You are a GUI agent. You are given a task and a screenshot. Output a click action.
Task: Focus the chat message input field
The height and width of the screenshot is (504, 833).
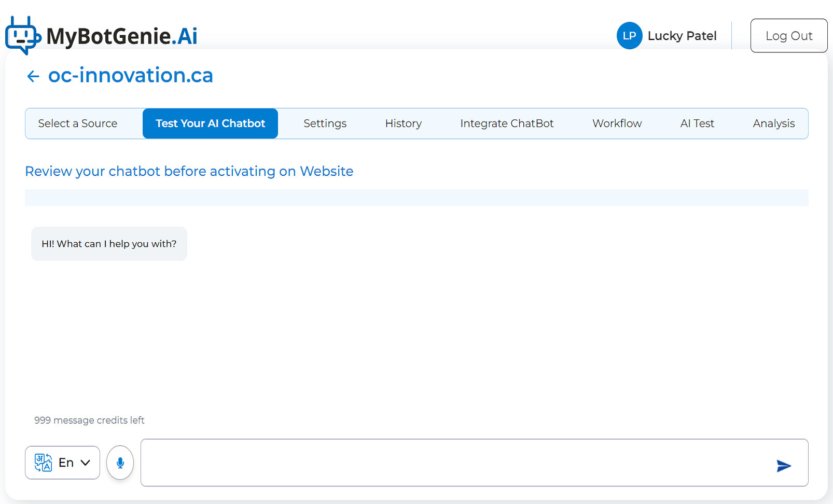(456, 463)
